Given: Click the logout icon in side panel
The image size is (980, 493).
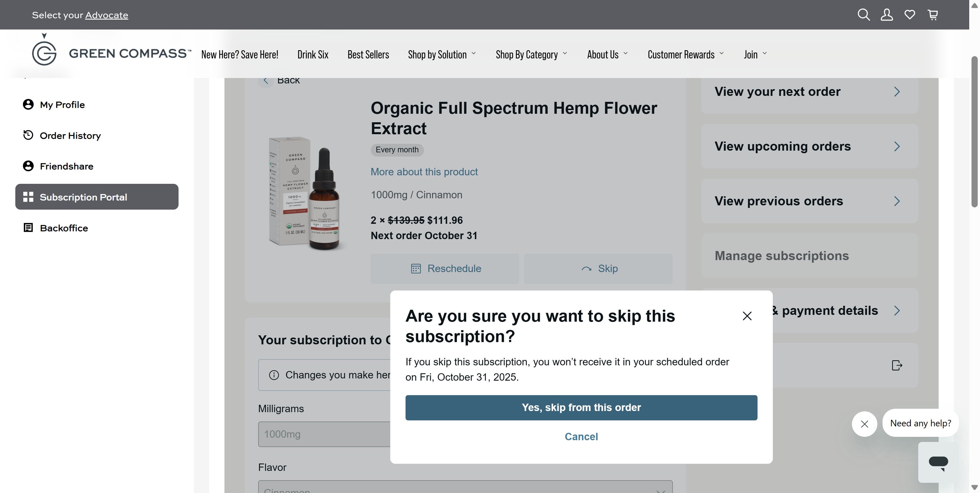Looking at the screenshot, I should tap(897, 365).
